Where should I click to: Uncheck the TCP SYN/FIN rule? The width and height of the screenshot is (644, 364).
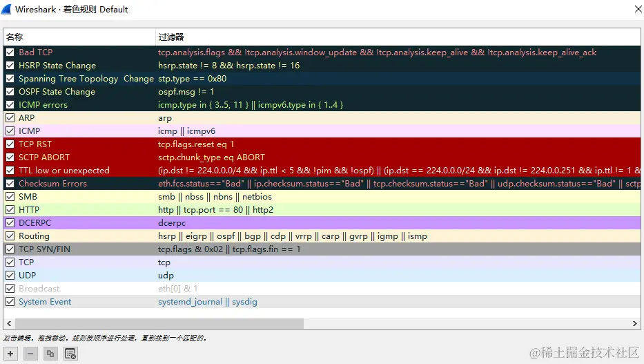[x=10, y=249]
